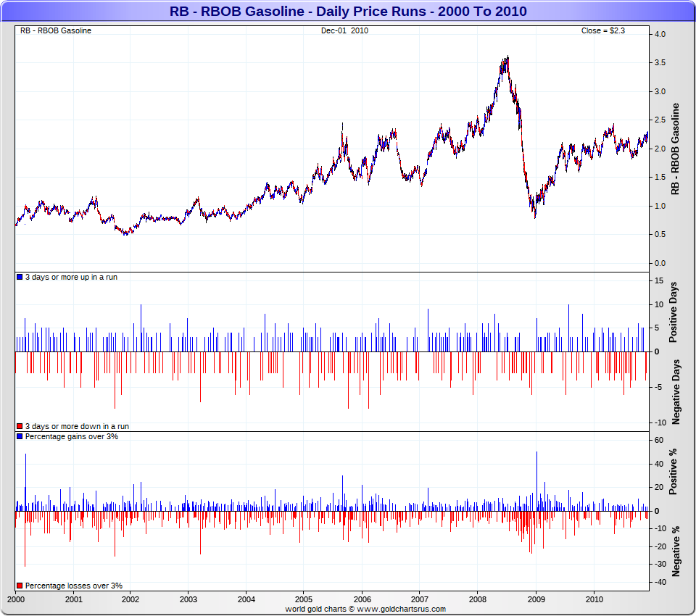
Task: Click the 15 tick on the Positive Days axis
Action: tap(659, 280)
